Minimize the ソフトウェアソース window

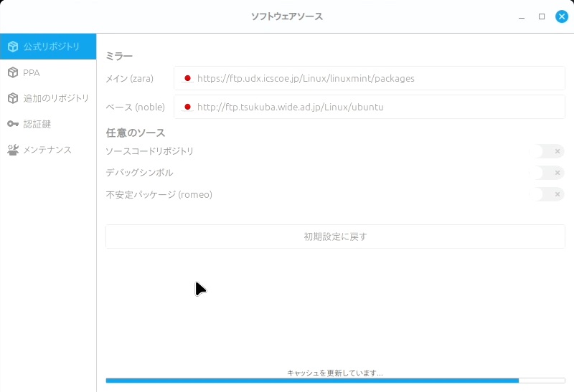[522, 16]
